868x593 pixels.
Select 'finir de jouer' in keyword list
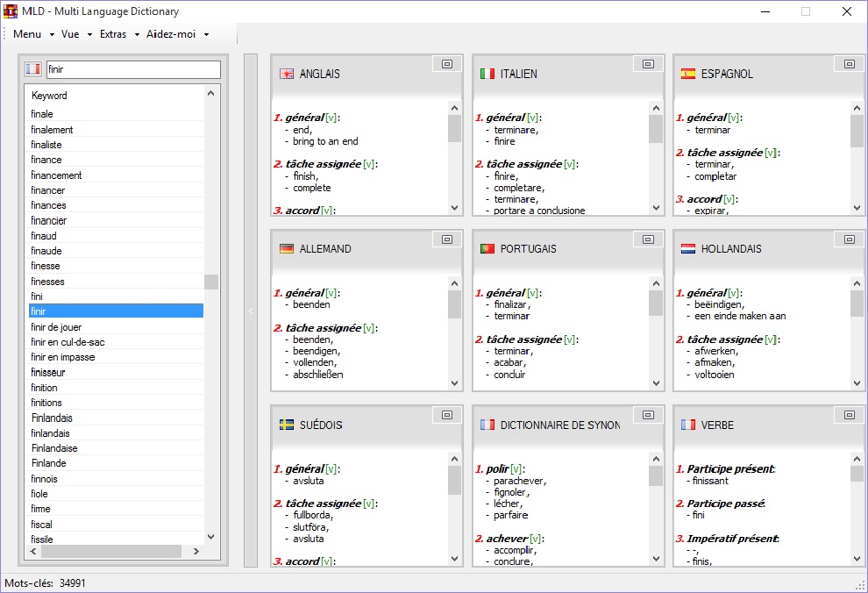tap(56, 327)
